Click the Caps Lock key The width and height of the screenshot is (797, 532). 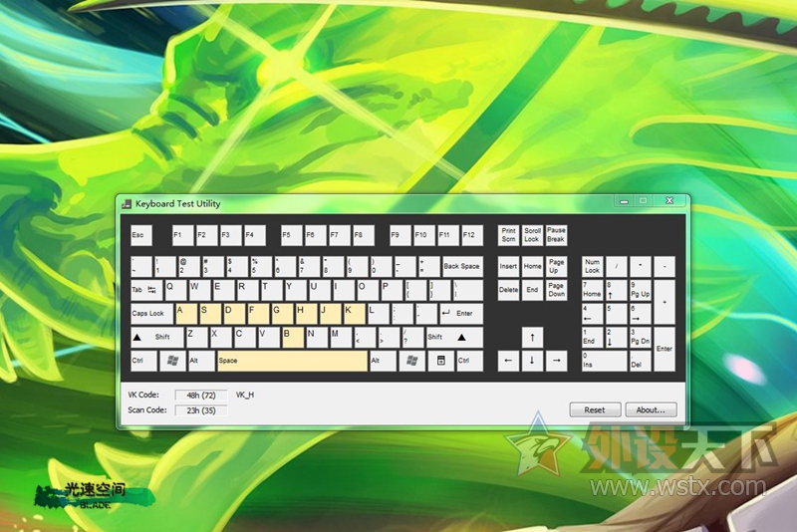152,314
